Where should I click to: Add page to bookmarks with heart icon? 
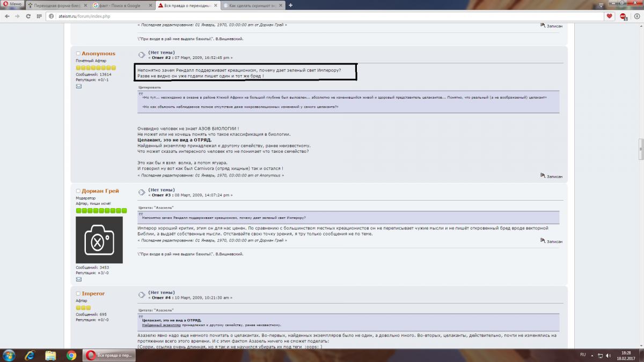pos(609,16)
